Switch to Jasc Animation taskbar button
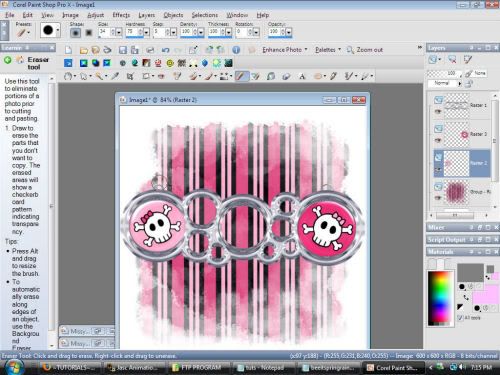 (133, 367)
